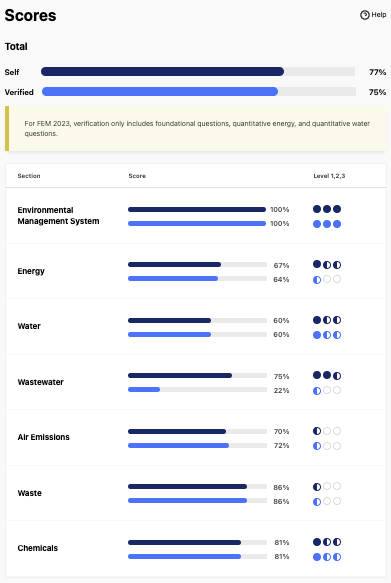
Task: Click the Water verified level dots
Action: point(327,335)
